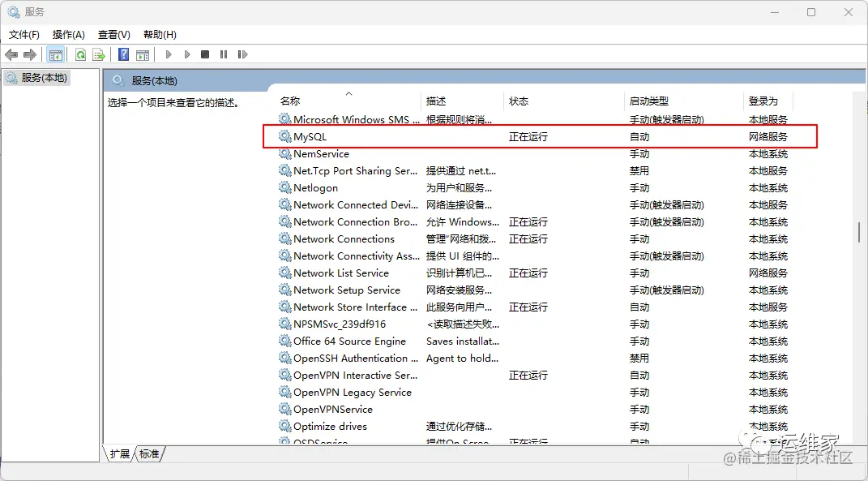Click the 'Saves installat...' description cell

[462, 341]
